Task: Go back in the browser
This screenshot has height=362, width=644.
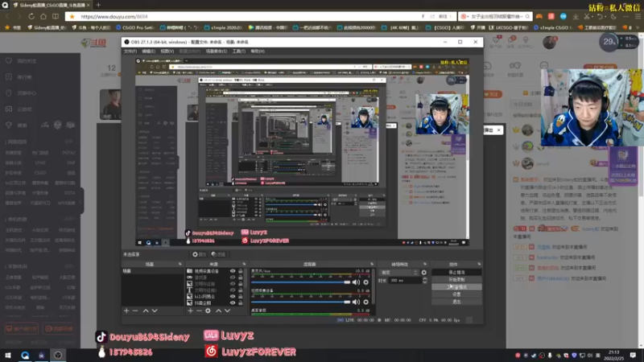Action: click(7, 16)
